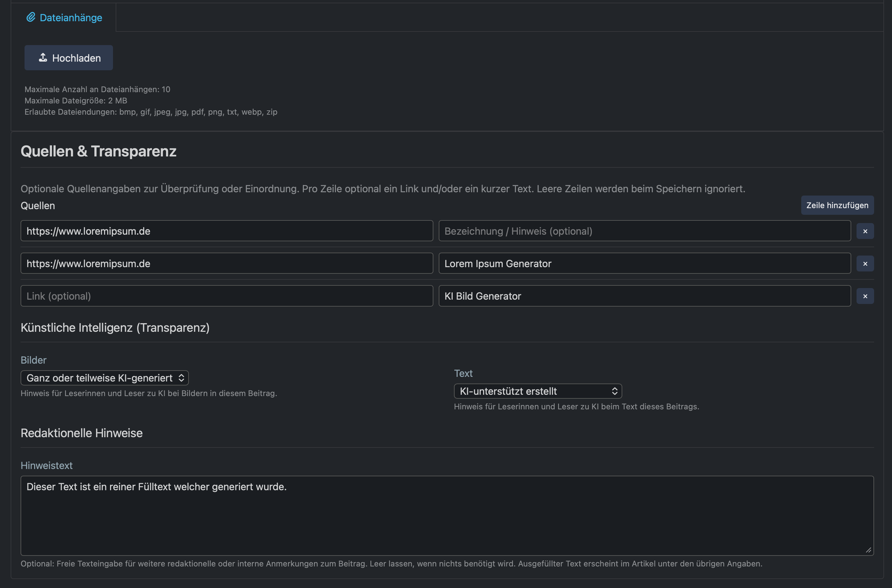Viewport: 892px width, 588px height.
Task: Click the second row's link URL field
Action: [226, 264]
